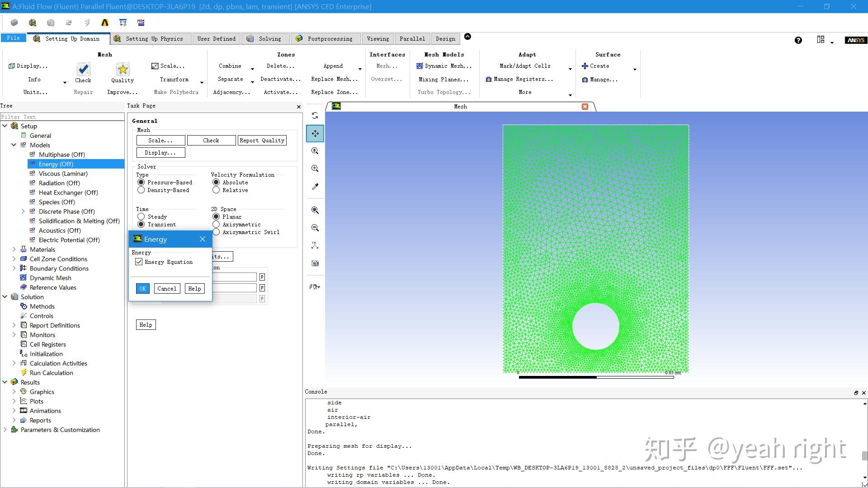
Task: Select the pan/translate view tool
Action: point(315,134)
